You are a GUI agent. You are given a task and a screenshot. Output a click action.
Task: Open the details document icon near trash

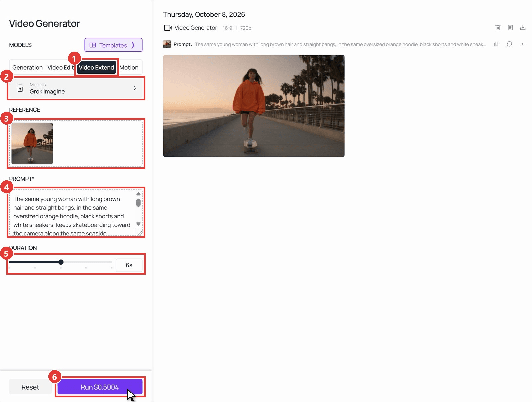(x=510, y=28)
